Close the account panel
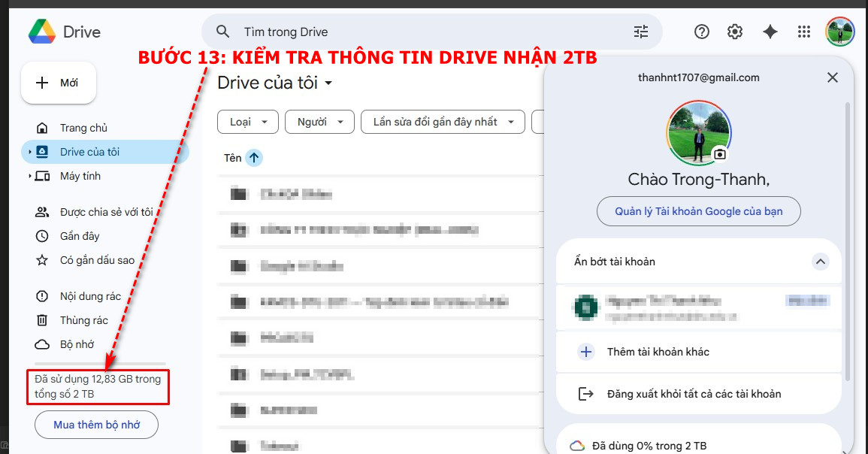The width and height of the screenshot is (868, 454). click(x=832, y=77)
